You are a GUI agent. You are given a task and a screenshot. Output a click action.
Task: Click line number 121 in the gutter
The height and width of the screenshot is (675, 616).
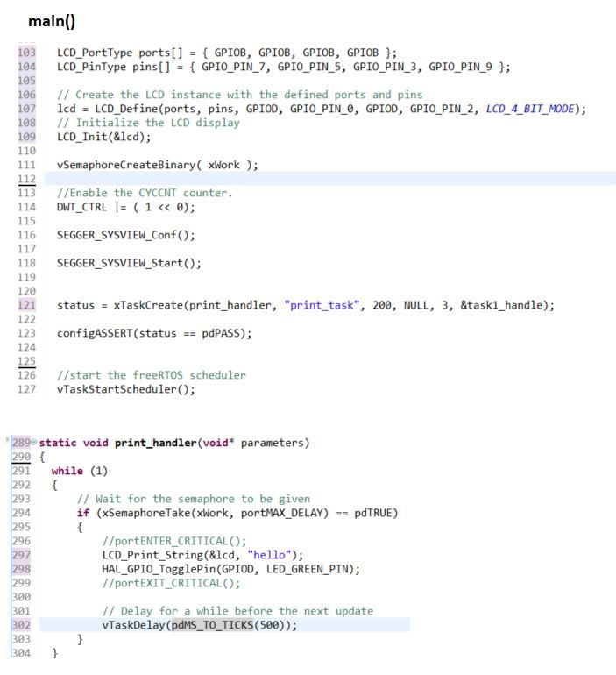point(26,305)
